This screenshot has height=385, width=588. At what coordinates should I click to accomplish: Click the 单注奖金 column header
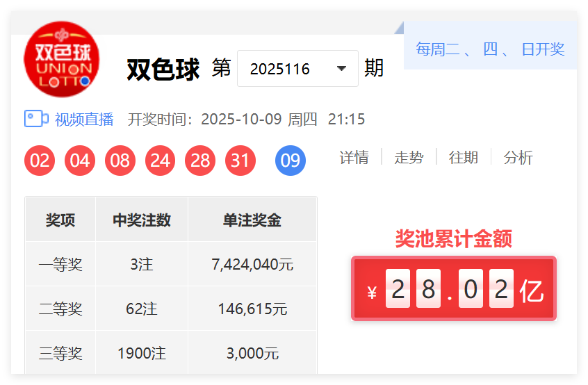pos(252,220)
